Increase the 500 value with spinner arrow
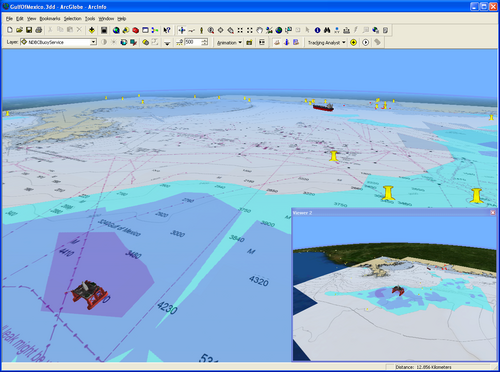 [x=205, y=40]
